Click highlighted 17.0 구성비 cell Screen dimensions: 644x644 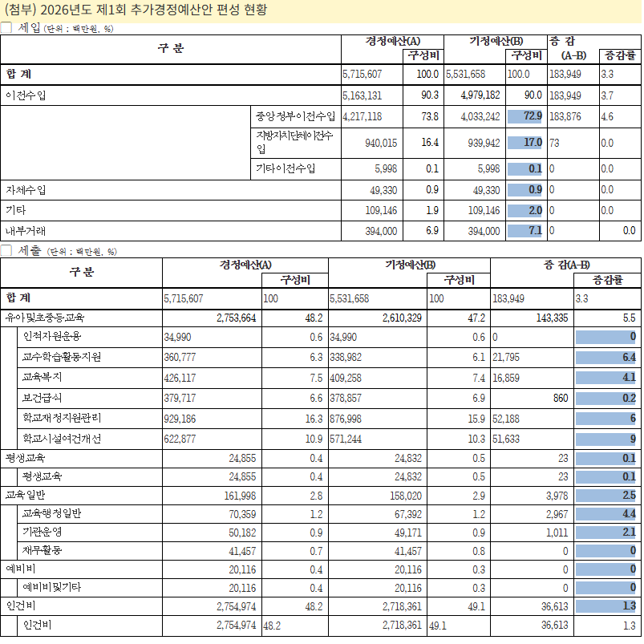click(525, 143)
